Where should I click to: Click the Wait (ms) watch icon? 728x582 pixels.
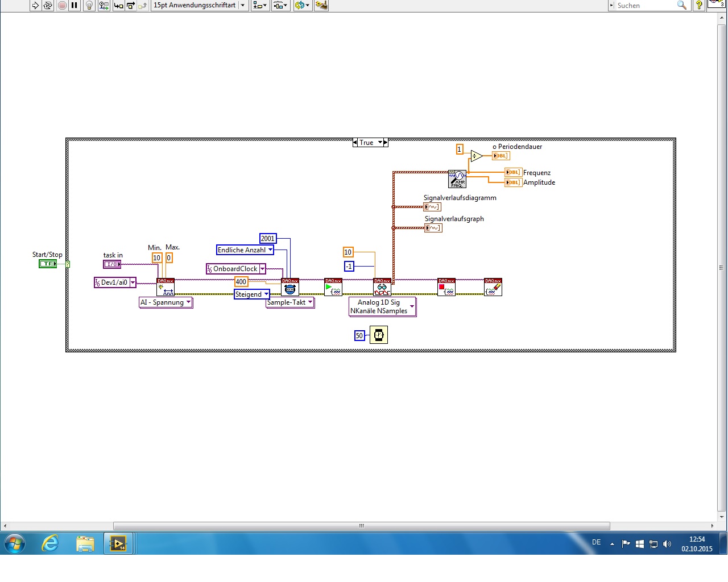(379, 335)
